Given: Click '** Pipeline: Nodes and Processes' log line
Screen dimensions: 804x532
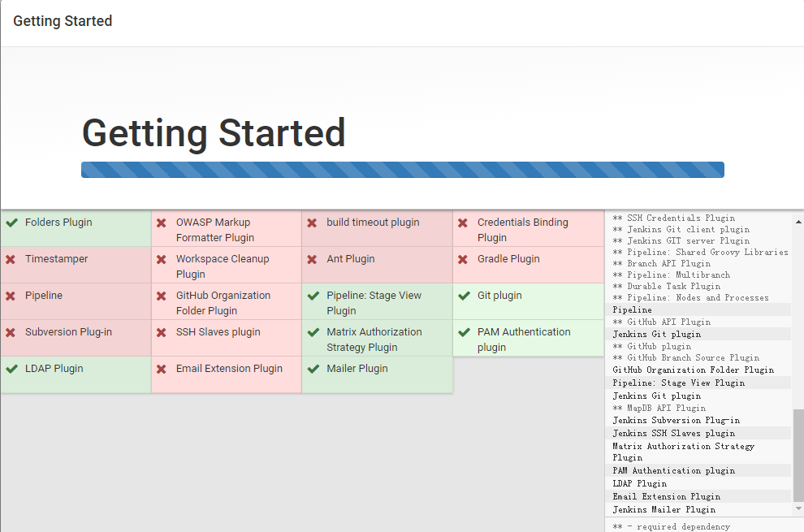Looking at the screenshot, I should 690,297.
